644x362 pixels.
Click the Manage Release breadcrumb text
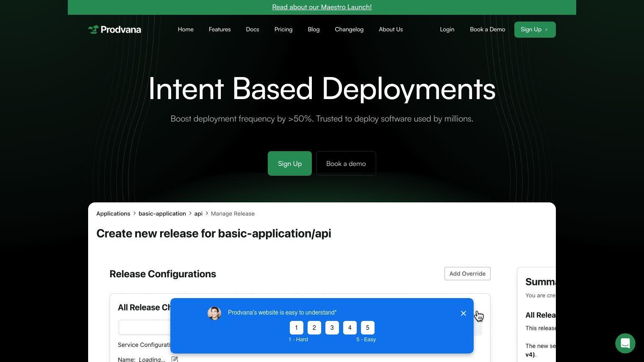coord(233,213)
